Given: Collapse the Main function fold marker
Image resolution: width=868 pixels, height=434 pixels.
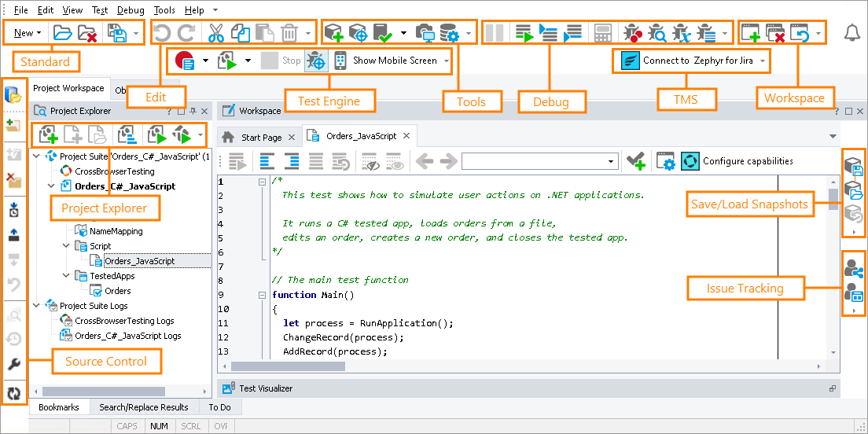Looking at the screenshot, I should pyautogui.click(x=262, y=295).
